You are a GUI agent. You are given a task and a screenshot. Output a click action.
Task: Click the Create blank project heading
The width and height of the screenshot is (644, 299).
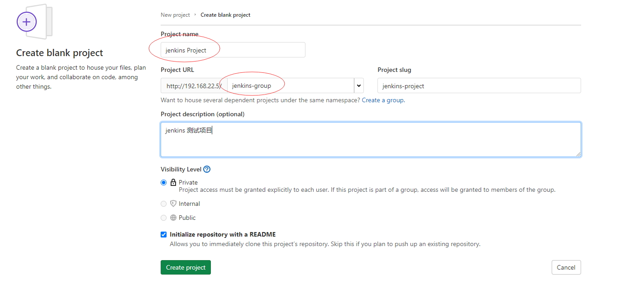[60, 53]
